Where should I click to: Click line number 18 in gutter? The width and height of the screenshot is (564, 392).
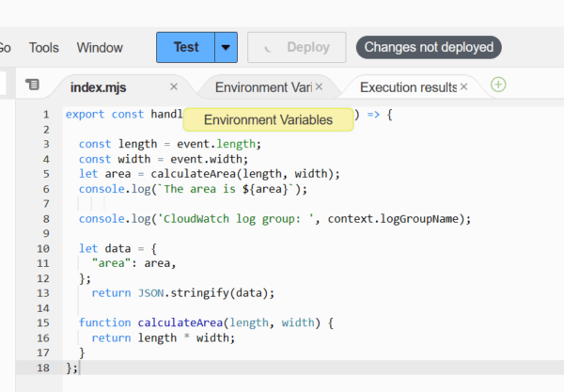click(x=43, y=368)
